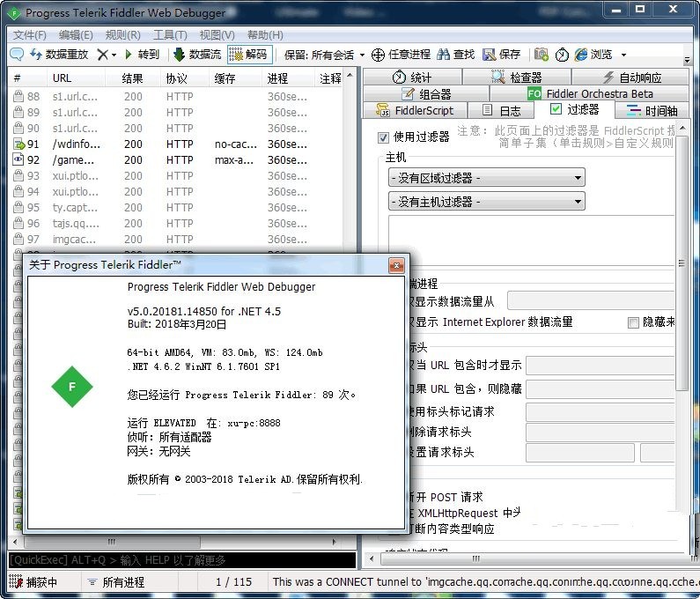Expand the toolbar overflow arrow
The height and width of the screenshot is (599, 700).
point(688,60)
